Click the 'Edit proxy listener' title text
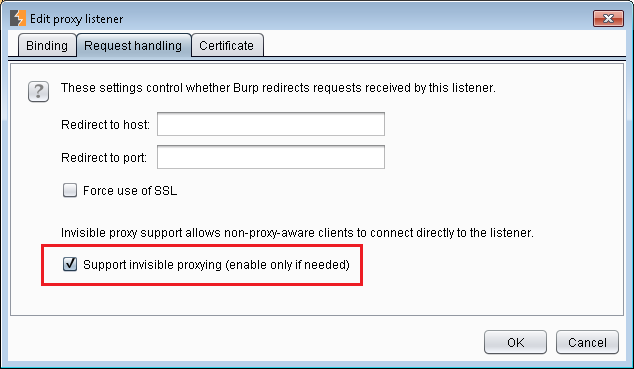The image size is (634, 369). tap(76, 19)
